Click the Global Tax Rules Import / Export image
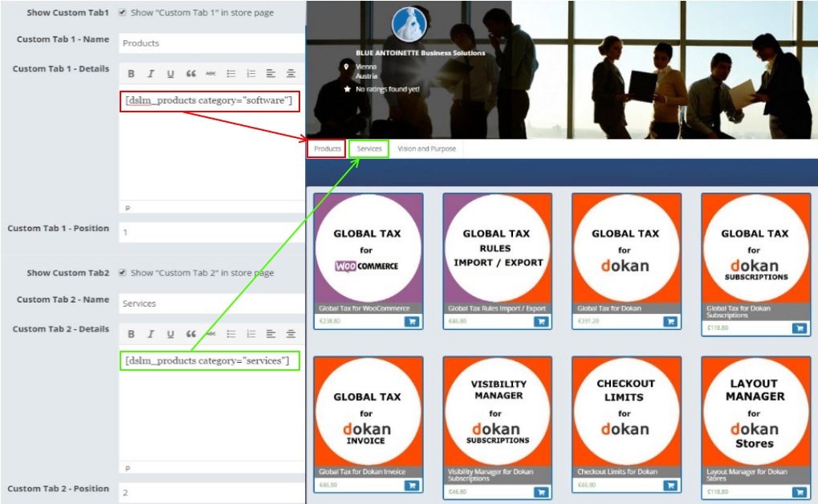Viewport: 818px width, 504px height. pos(497,248)
